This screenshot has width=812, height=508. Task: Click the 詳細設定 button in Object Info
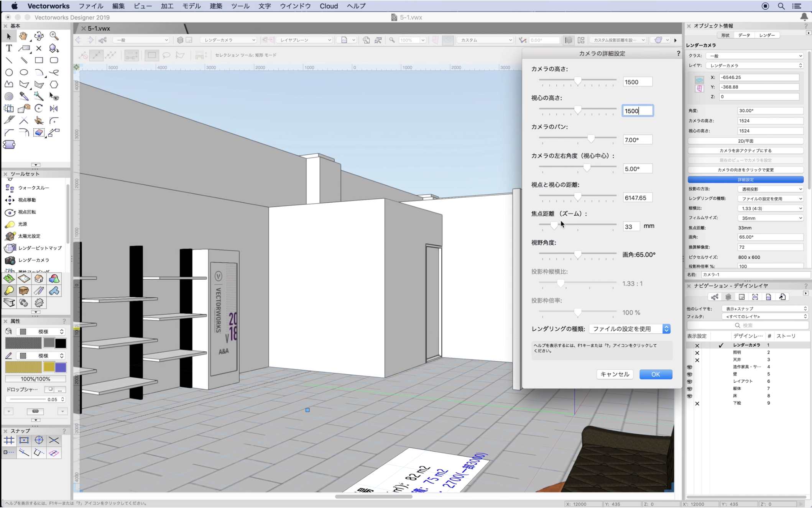(x=746, y=180)
